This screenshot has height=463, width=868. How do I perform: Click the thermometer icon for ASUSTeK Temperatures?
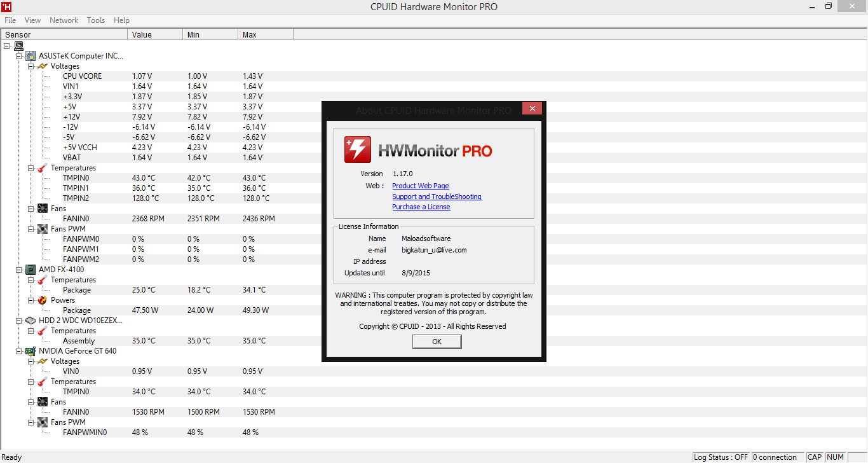(43, 168)
